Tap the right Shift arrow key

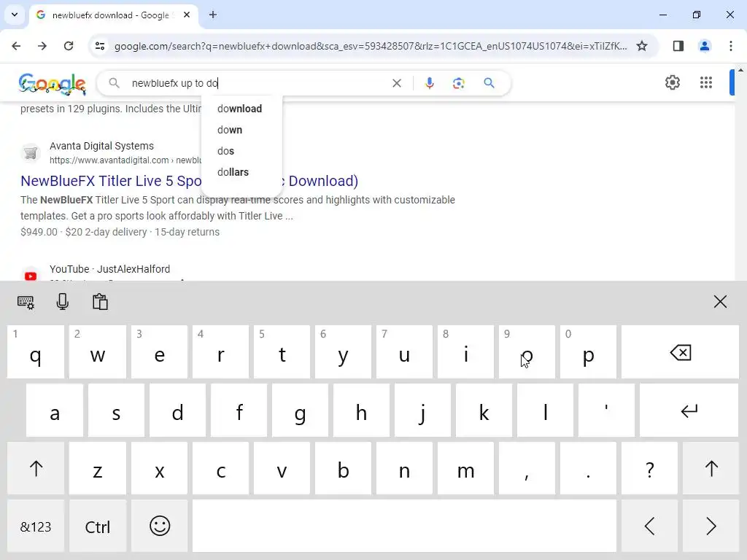point(711,469)
